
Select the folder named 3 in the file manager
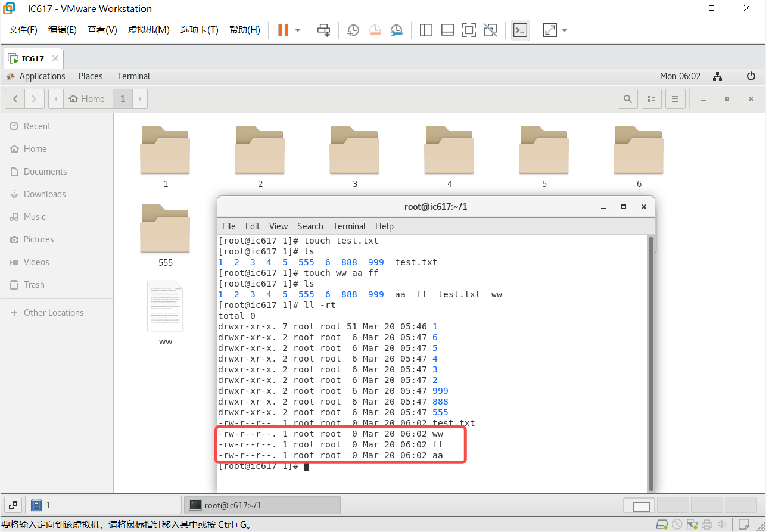[354, 150]
